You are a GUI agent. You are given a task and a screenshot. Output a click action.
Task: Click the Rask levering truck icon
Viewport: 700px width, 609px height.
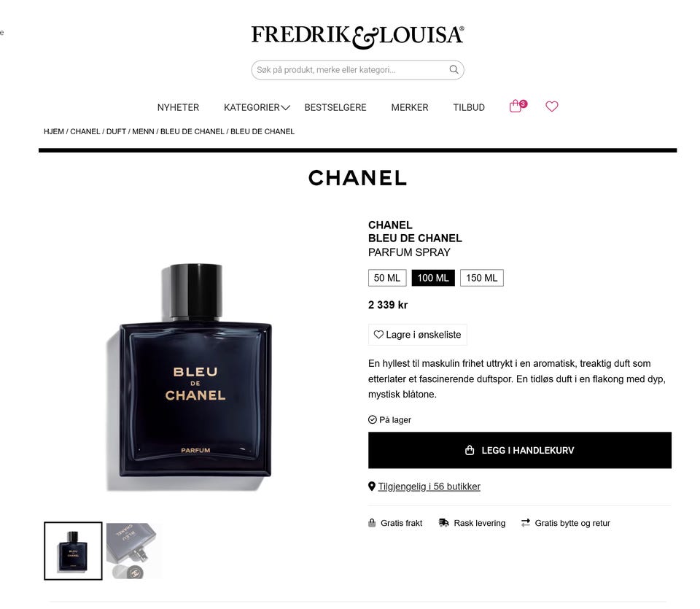[444, 523]
